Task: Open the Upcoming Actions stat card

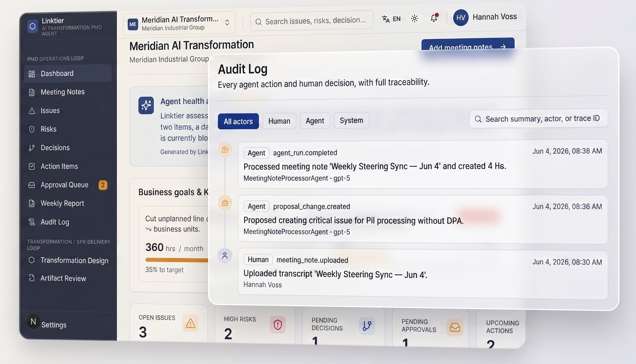Action: click(x=501, y=329)
